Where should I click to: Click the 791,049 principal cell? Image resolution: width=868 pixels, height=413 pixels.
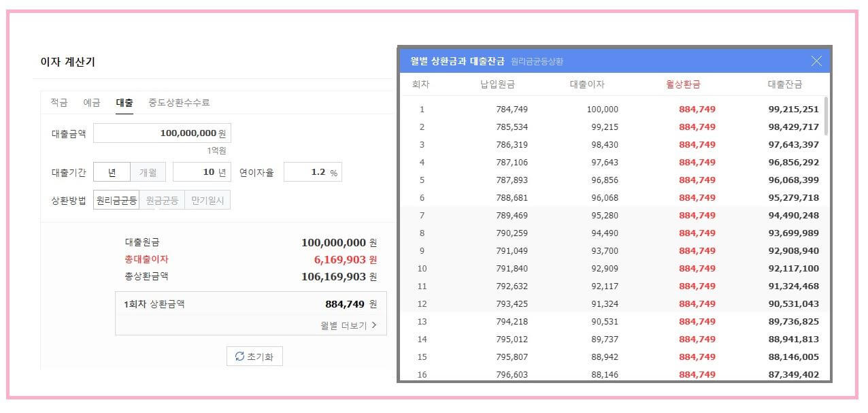click(512, 250)
